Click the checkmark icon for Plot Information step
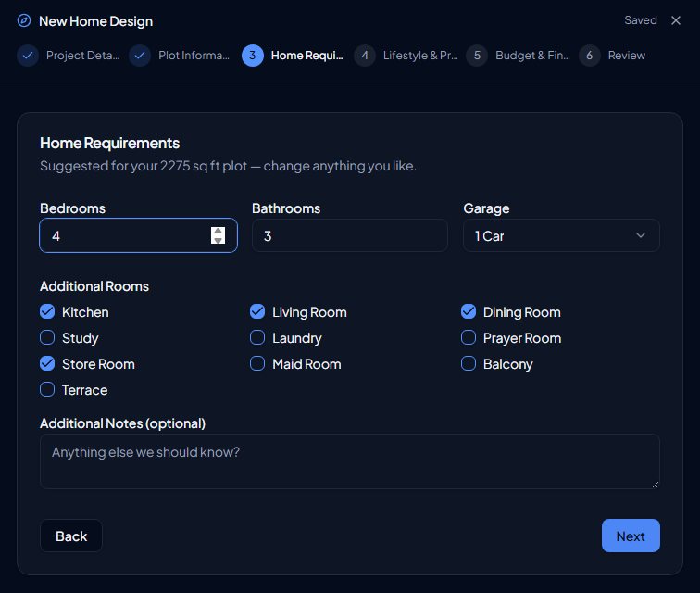The width and height of the screenshot is (700, 593). [140, 56]
